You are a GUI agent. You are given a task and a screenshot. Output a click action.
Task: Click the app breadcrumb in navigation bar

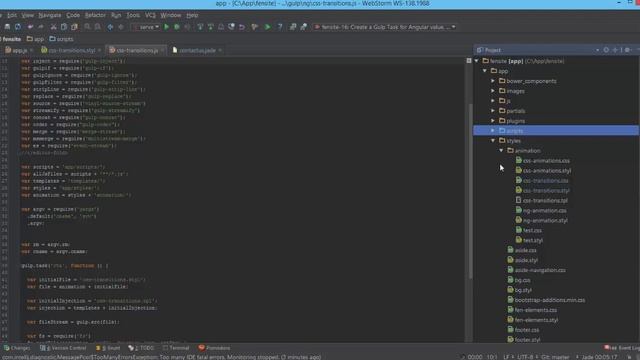36,39
